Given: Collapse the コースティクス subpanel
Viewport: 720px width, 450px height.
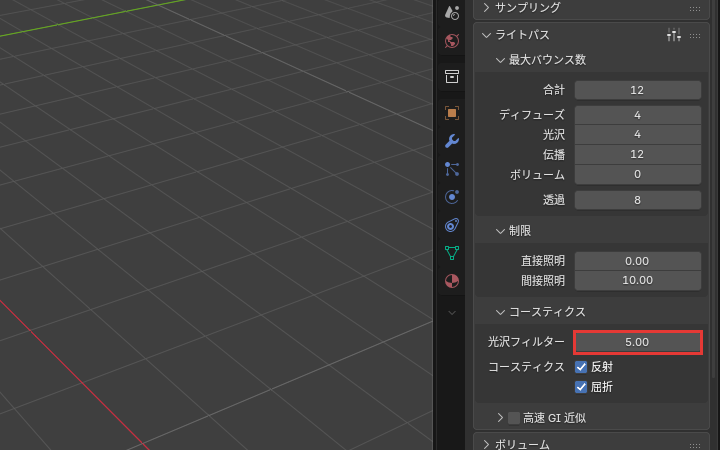Looking at the screenshot, I should click(x=501, y=312).
